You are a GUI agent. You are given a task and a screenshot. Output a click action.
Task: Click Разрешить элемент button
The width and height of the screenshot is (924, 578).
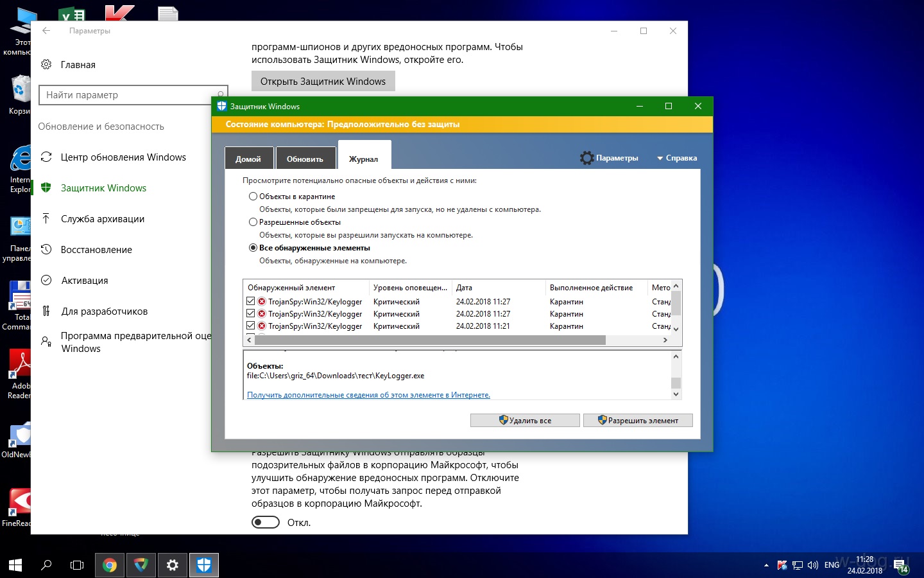(x=638, y=420)
